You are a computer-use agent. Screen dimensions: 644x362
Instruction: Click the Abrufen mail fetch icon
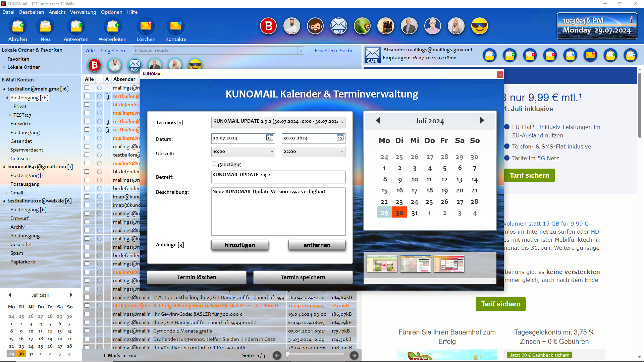click(18, 26)
